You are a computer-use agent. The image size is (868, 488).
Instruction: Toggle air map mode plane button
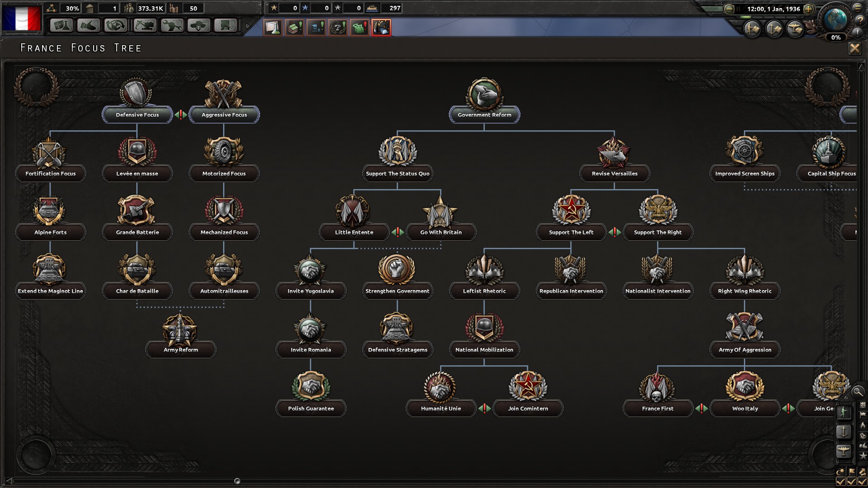pyautogui.click(x=844, y=451)
